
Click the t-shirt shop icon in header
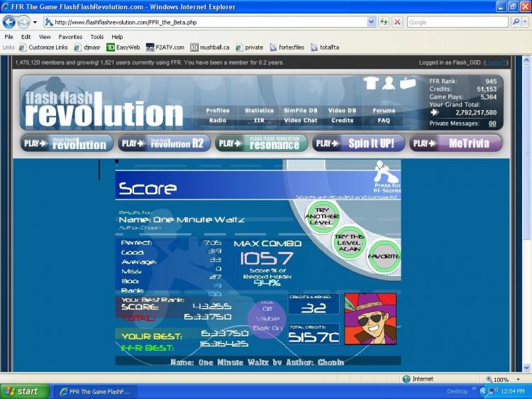371,83
